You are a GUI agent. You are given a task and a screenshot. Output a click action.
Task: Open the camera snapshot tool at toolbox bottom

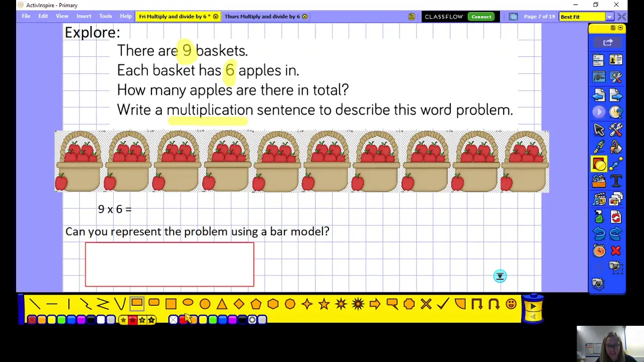[x=598, y=284]
